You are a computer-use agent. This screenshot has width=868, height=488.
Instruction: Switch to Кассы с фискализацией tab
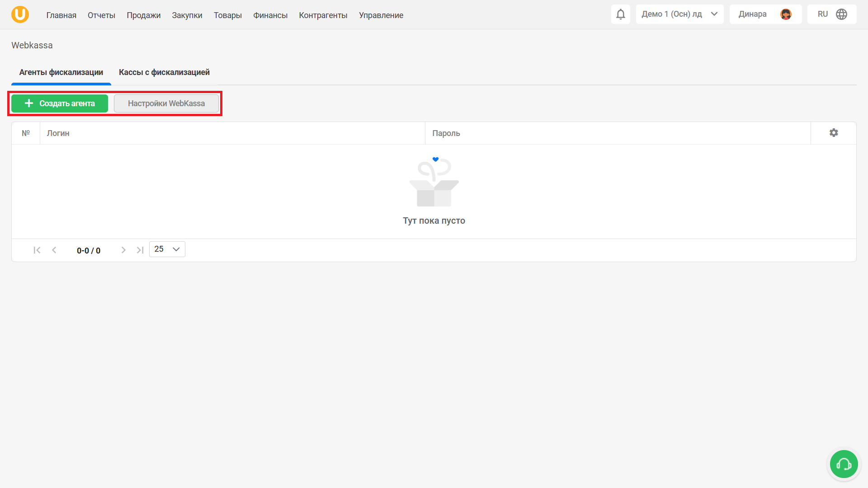click(x=164, y=72)
